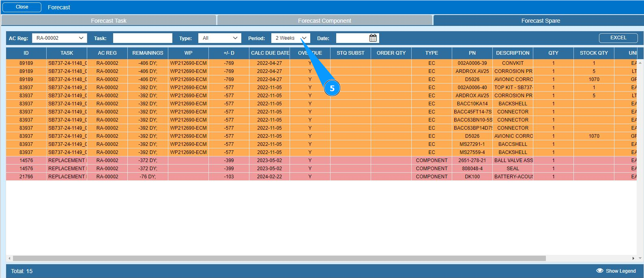Open the calendar date picker icon
The height and width of the screenshot is (278, 644).
pos(373,38)
